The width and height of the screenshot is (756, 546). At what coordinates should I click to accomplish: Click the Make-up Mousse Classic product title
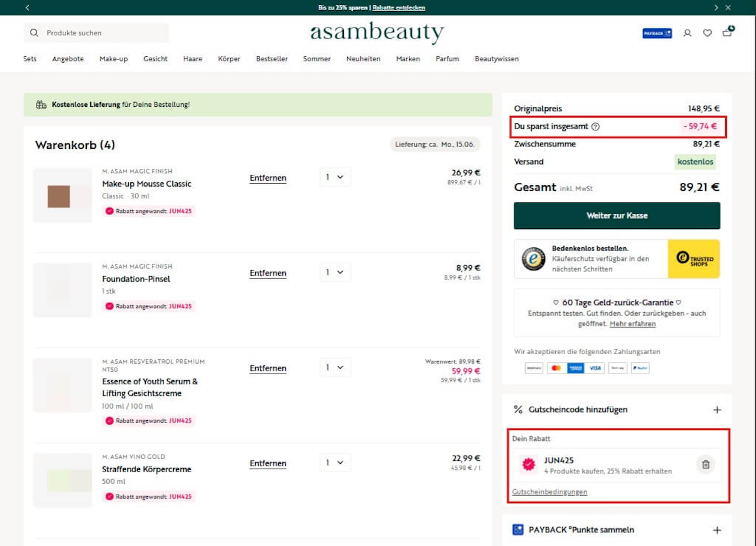[x=147, y=184]
